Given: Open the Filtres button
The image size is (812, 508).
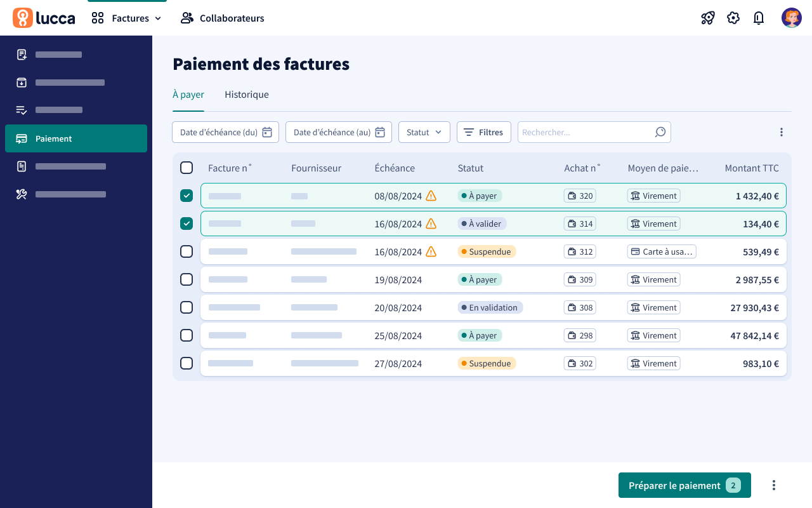Looking at the screenshot, I should tap(483, 132).
